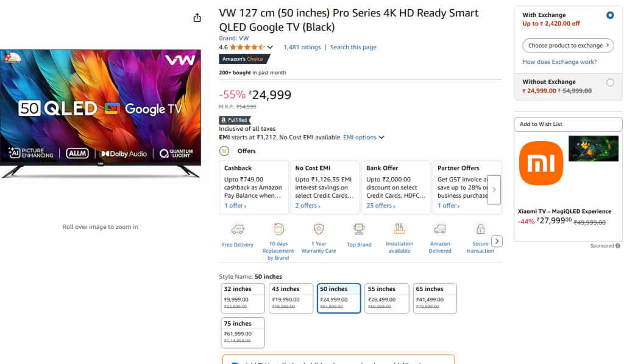
Task: Click the percent icon next to Offers
Action: [x=224, y=150]
